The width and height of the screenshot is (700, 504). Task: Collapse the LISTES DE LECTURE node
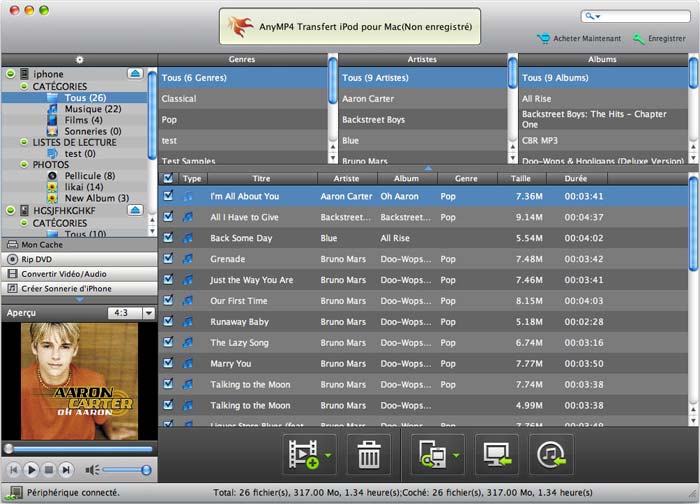pyautogui.click(x=24, y=142)
